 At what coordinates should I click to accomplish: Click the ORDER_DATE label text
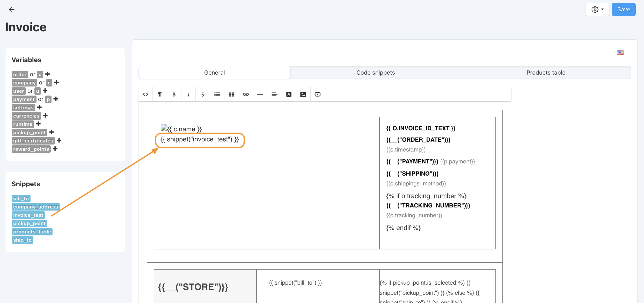tap(418, 140)
